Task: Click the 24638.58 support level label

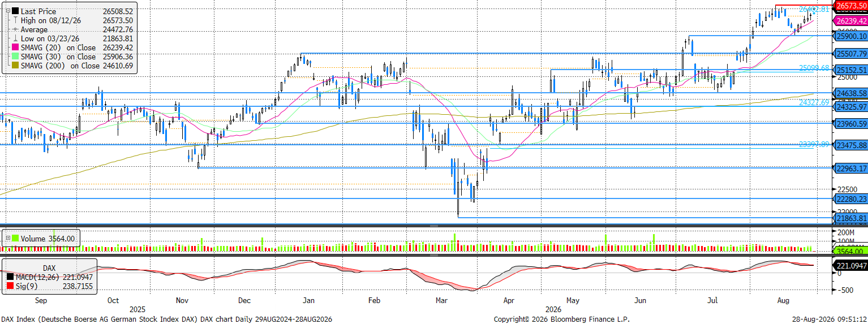Action: (852, 93)
